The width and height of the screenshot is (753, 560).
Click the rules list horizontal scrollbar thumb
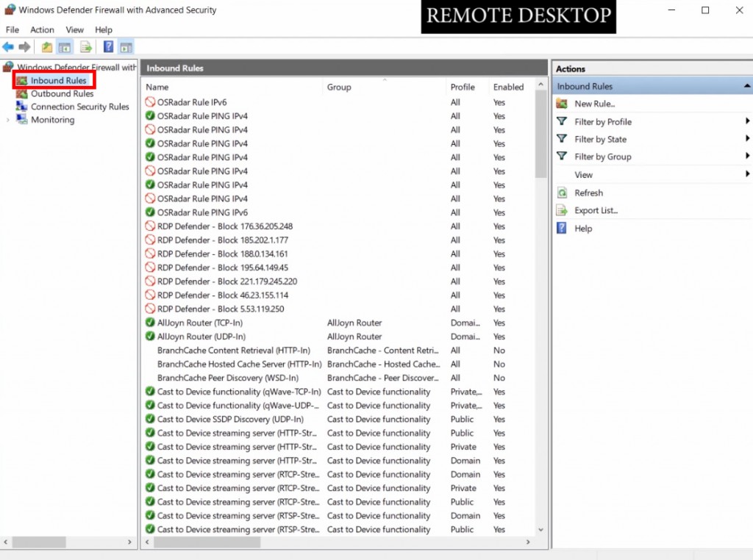coord(207,542)
